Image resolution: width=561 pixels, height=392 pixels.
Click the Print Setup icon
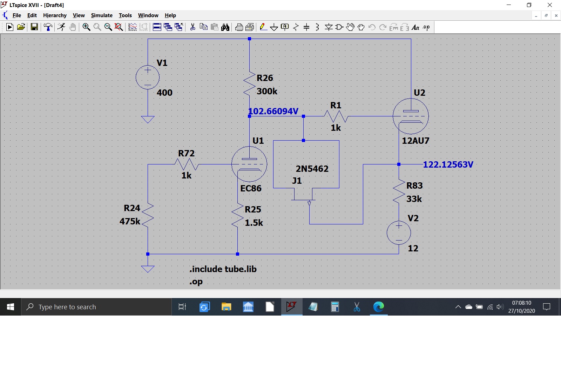tap(250, 27)
